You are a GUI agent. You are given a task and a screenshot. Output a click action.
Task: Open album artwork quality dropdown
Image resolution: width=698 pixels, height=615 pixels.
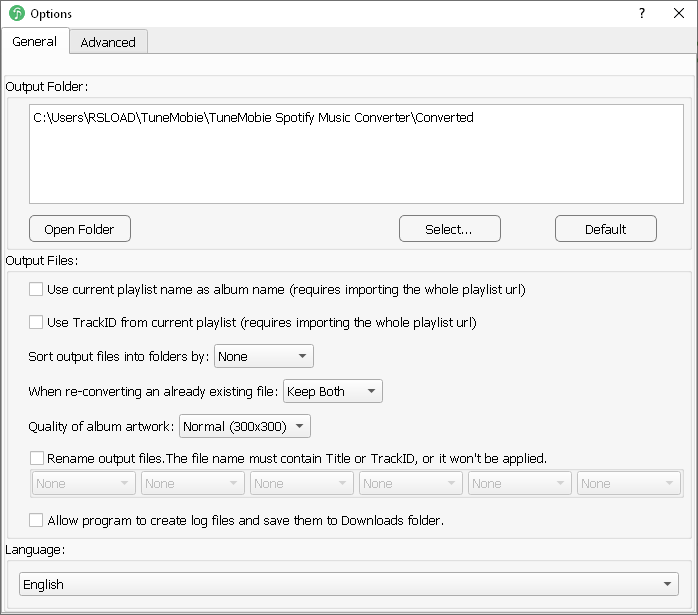tap(244, 426)
